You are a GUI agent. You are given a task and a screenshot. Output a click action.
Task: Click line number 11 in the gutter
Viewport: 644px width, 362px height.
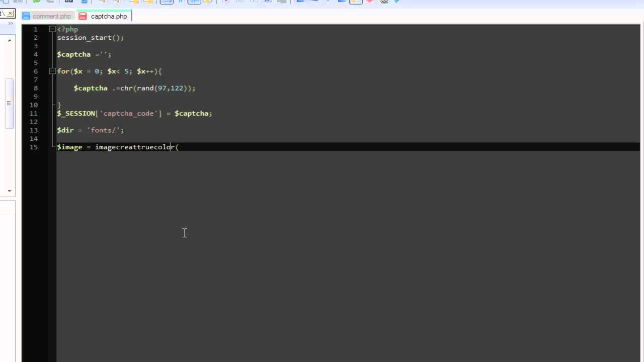pyautogui.click(x=34, y=113)
